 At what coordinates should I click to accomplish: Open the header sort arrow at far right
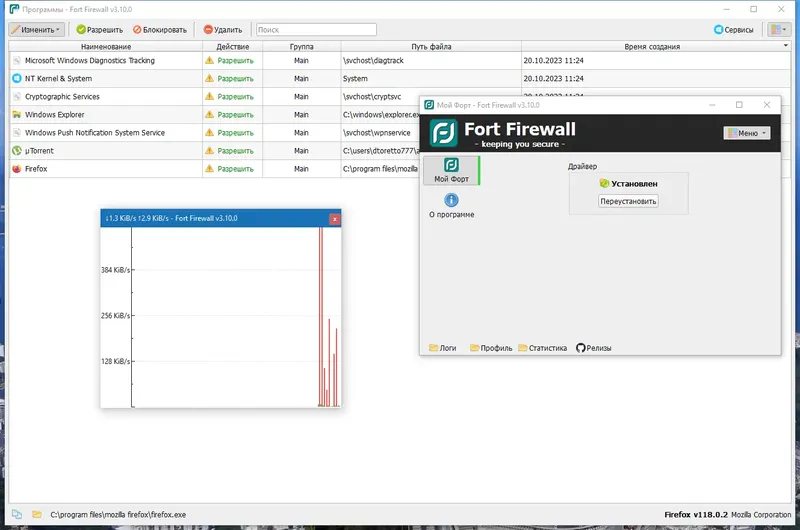(786, 46)
